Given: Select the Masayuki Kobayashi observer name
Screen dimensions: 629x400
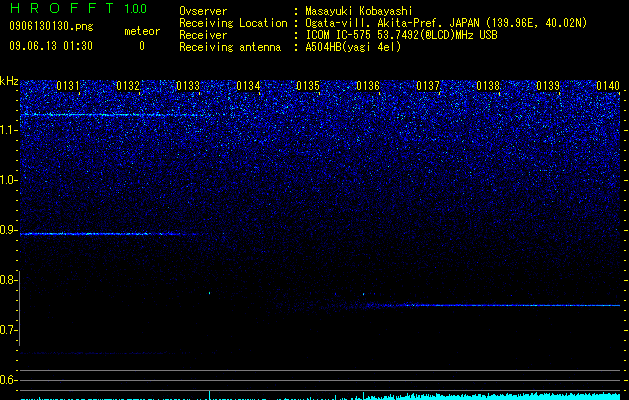Looking at the screenshot, I should point(359,11).
